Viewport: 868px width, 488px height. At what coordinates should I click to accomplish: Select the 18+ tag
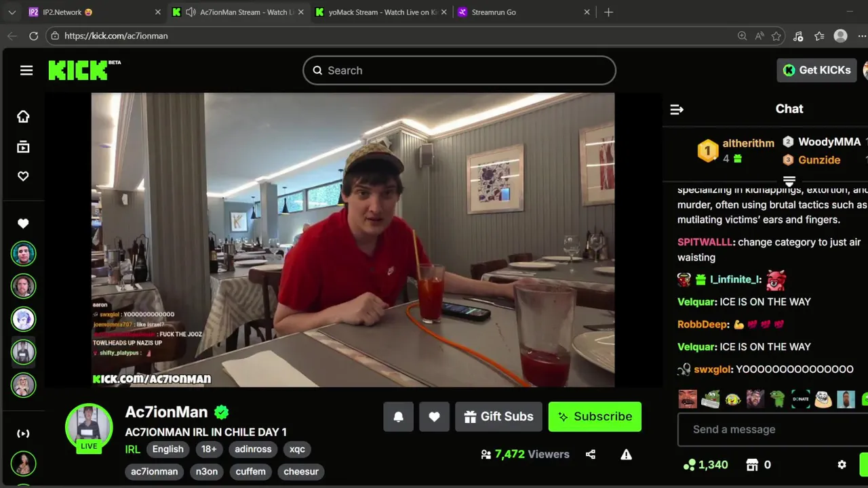[x=209, y=449]
